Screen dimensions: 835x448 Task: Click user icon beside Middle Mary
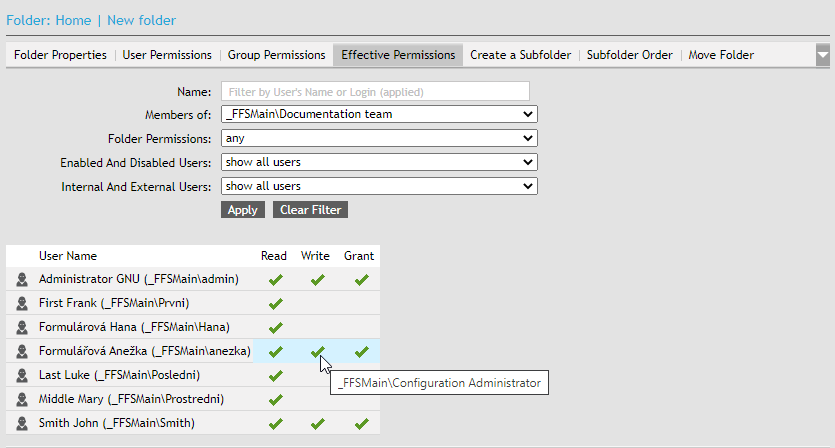(22, 400)
